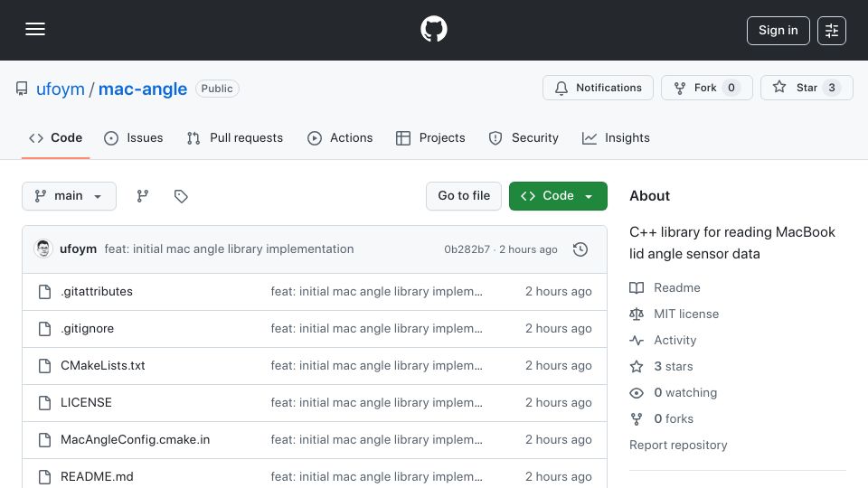868x488 pixels.
Task: Open the .gitignore file
Action: click(88, 329)
